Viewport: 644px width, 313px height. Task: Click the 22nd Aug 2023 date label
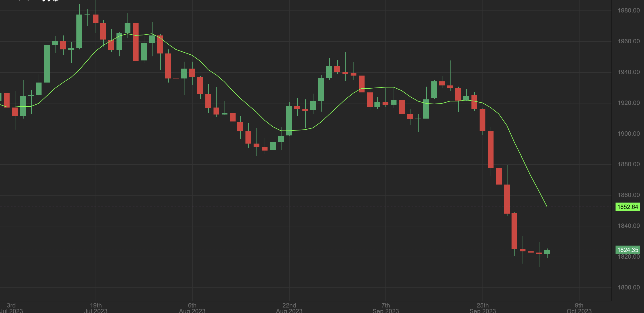pyautogui.click(x=289, y=308)
